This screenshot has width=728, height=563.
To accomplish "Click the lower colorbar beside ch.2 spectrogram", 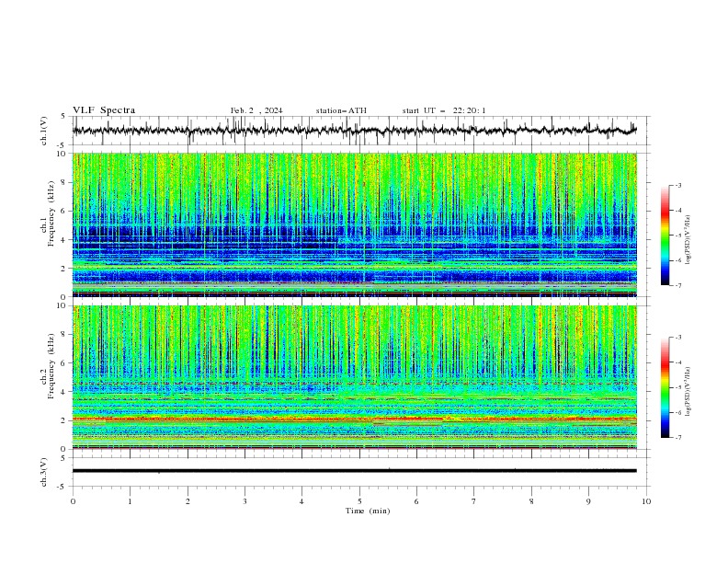I will pyautogui.click(x=665, y=387).
